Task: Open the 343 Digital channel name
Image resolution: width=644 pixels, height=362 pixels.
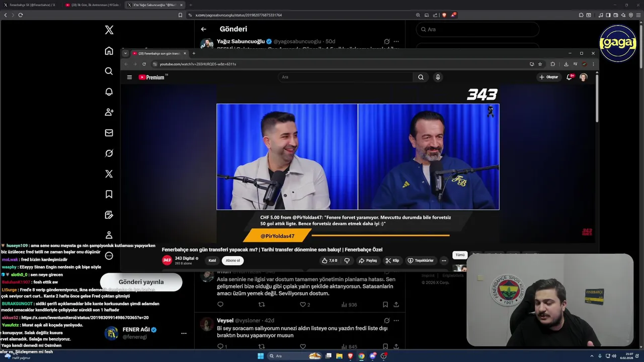Action: click(x=185, y=258)
